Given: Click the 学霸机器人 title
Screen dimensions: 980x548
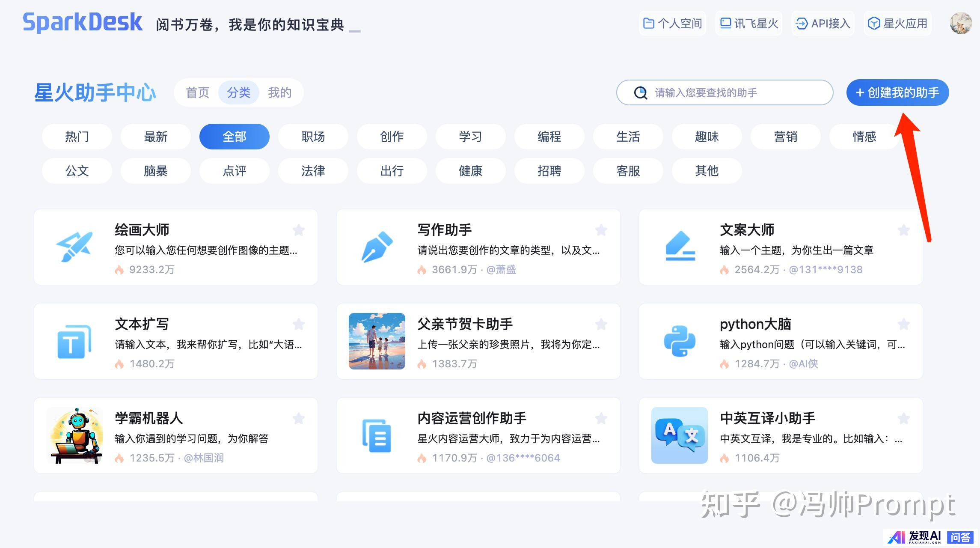Looking at the screenshot, I should tap(149, 418).
